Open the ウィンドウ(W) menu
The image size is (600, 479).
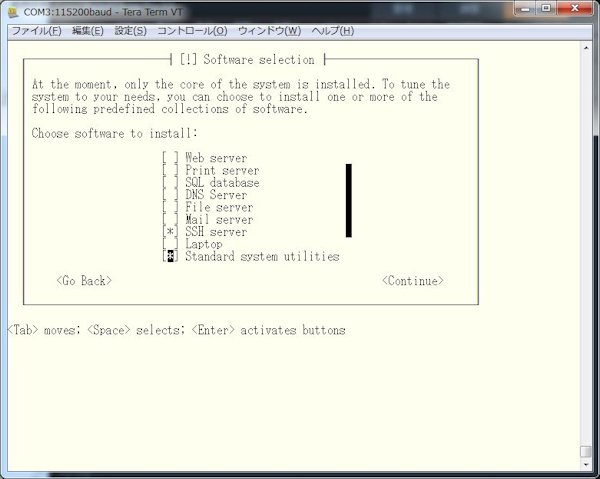[269, 31]
